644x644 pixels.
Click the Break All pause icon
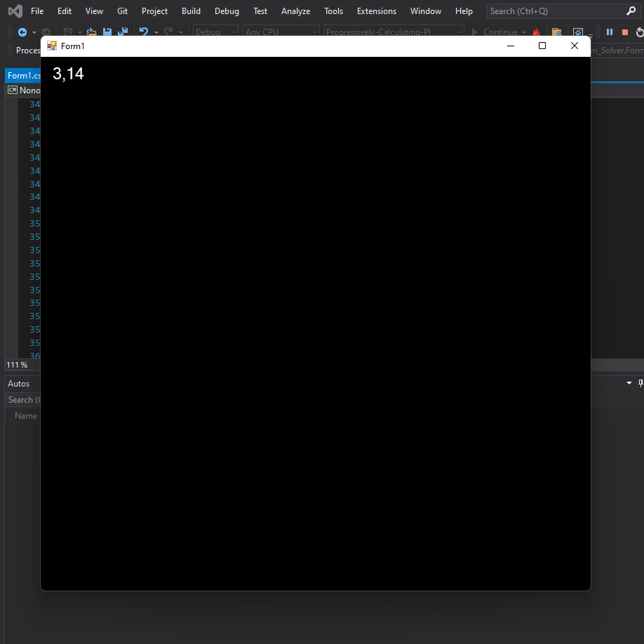coord(609,32)
